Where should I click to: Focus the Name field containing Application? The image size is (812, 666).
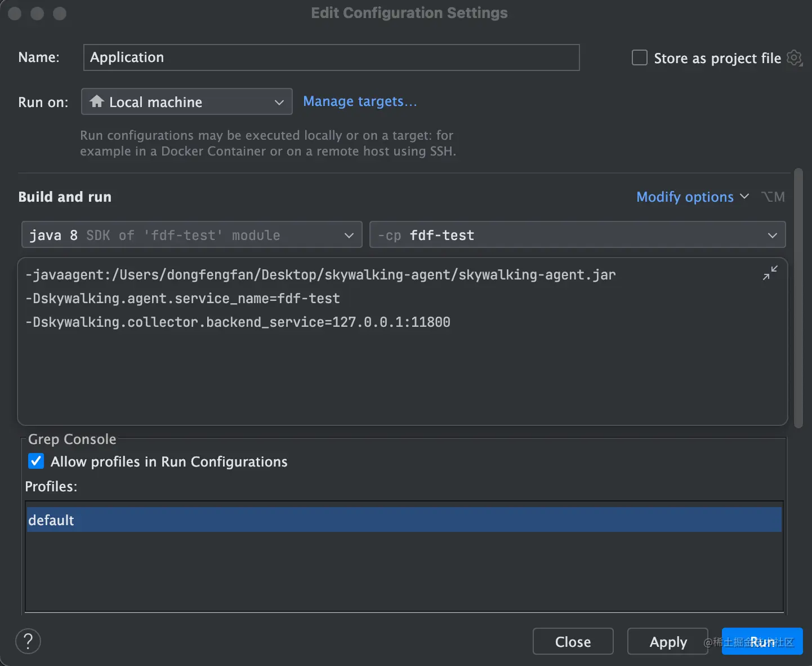[331, 57]
